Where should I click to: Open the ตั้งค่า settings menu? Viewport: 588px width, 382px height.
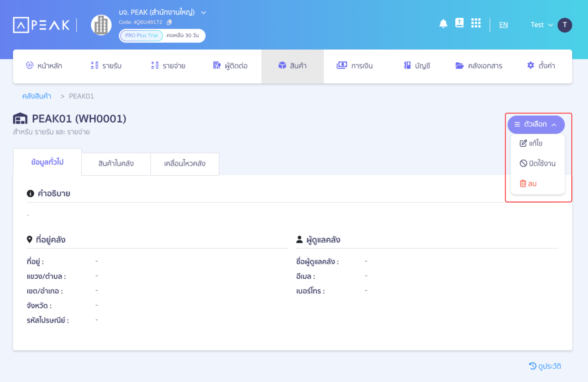541,66
